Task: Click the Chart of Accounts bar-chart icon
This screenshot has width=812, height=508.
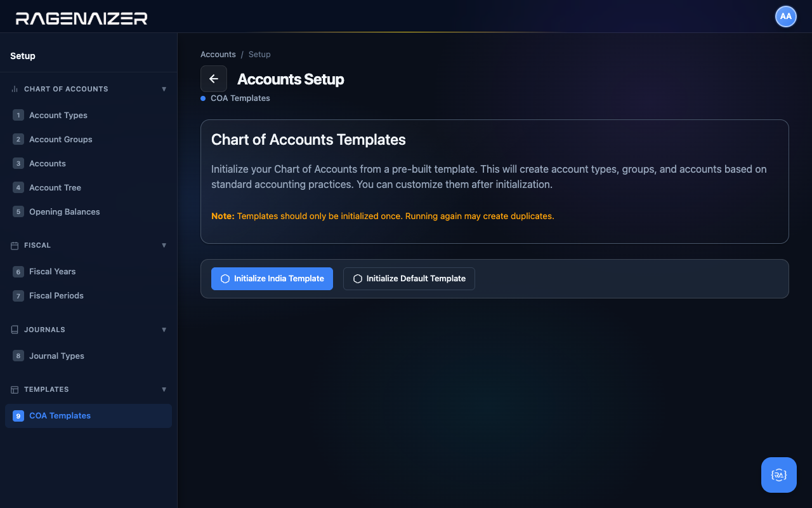Action: (15, 89)
